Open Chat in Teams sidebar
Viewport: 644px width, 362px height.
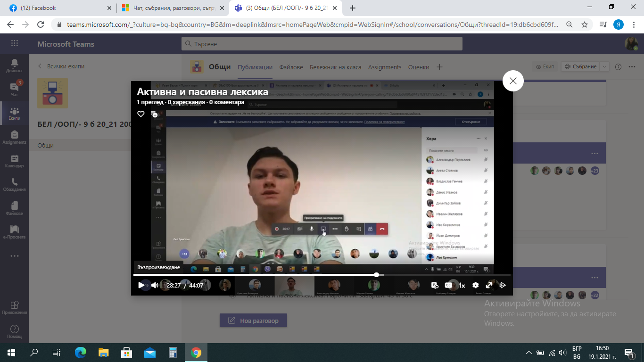[14, 89]
